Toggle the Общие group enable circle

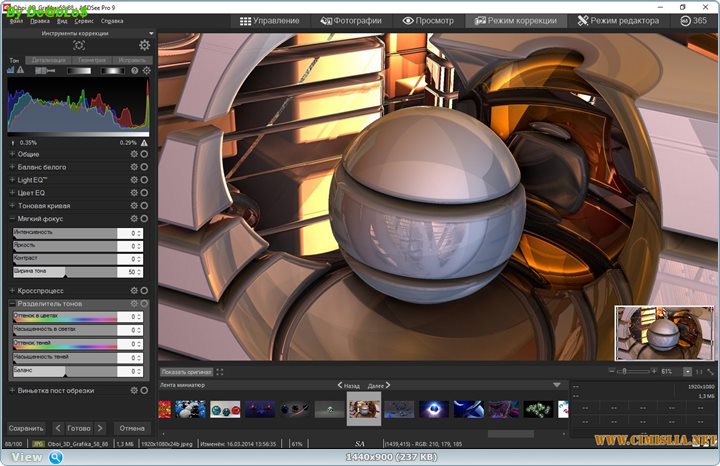[x=145, y=154]
